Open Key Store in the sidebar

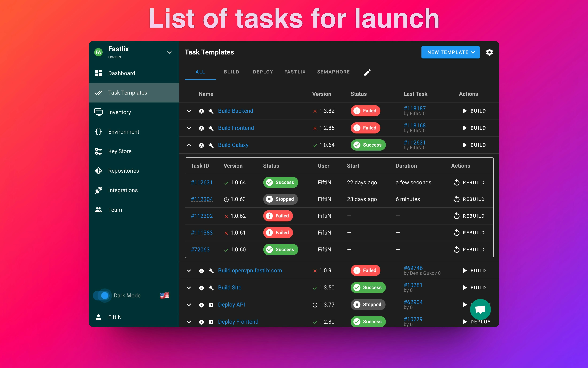pyautogui.click(x=134, y=151)
